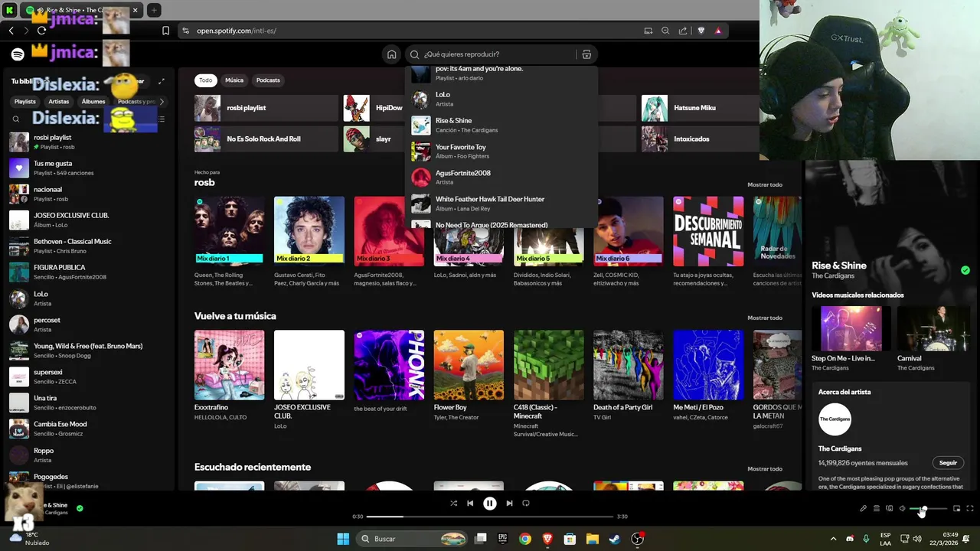Filter library by Artistas
The height and width of the screenshot is (551, 980).
coord(59,101)
